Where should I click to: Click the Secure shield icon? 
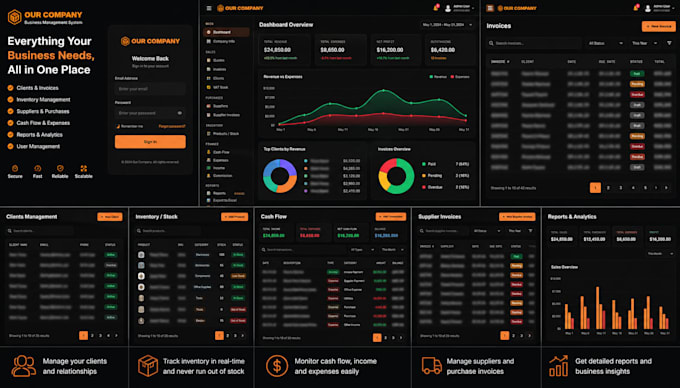15,168
